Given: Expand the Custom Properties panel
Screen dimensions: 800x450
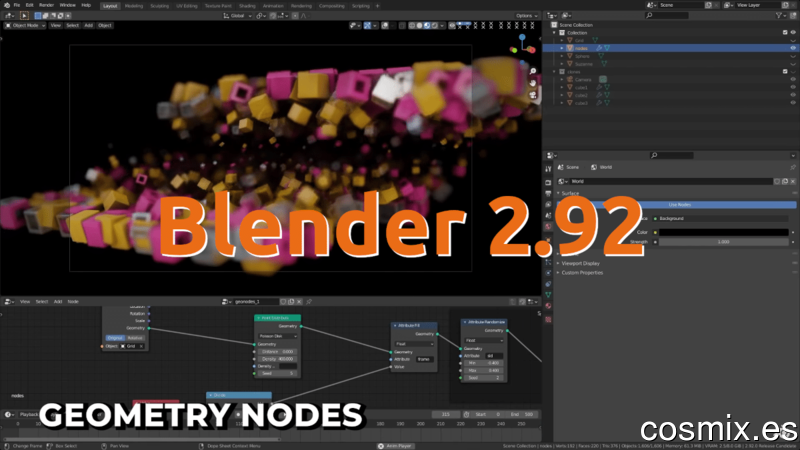Looking at the screenshot, I should click(x=582, y=272).
